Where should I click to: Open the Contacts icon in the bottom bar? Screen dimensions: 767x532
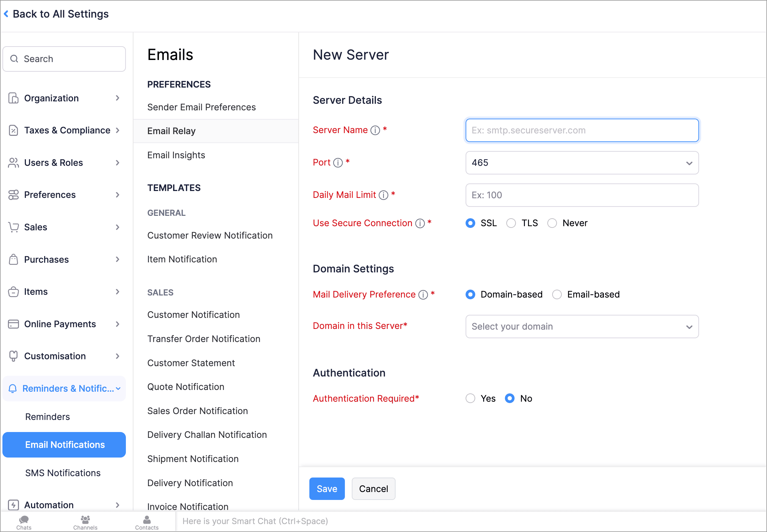pyautogui.click(x=147, y=522)
